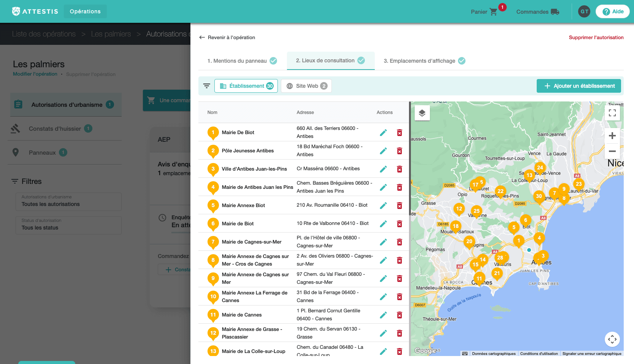Delete Mairie de Cagnes-sur-Mer entry
Screen dimensions: 634x364
click(x=399, y=242)
